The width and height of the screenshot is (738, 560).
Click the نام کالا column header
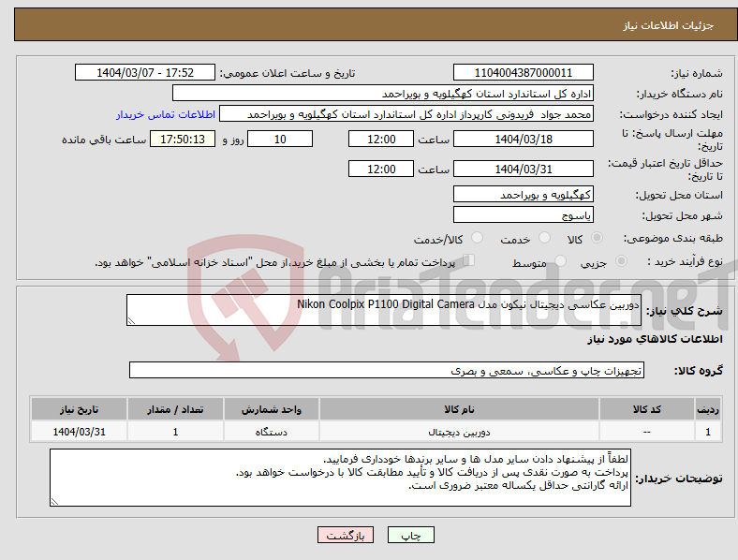pyautogui.click(x=459, y=409)
